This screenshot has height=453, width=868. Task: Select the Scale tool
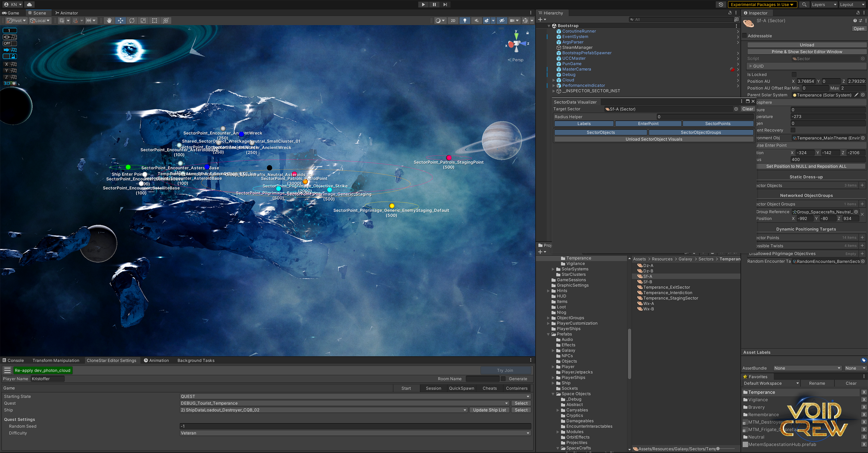pos(143,20)
